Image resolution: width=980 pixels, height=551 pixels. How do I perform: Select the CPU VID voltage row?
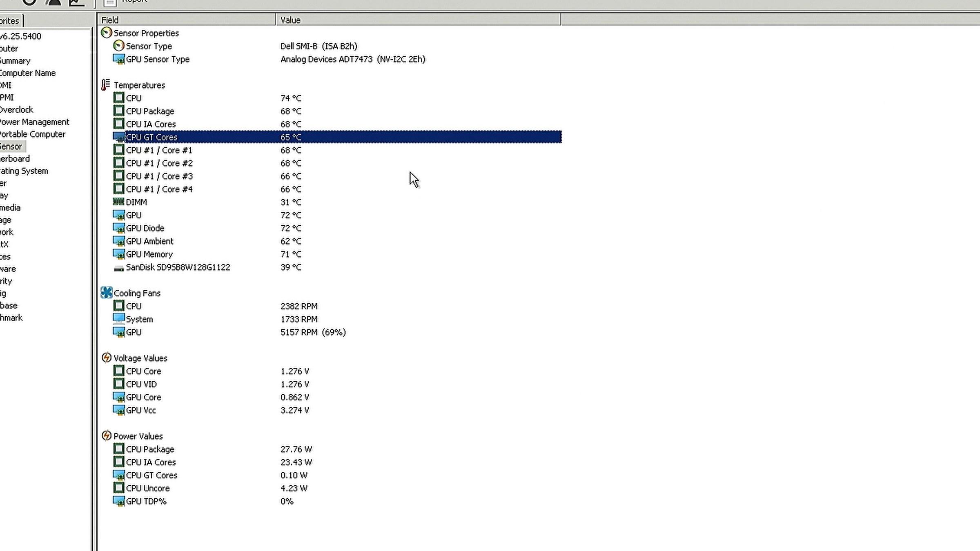pos(337,384)
